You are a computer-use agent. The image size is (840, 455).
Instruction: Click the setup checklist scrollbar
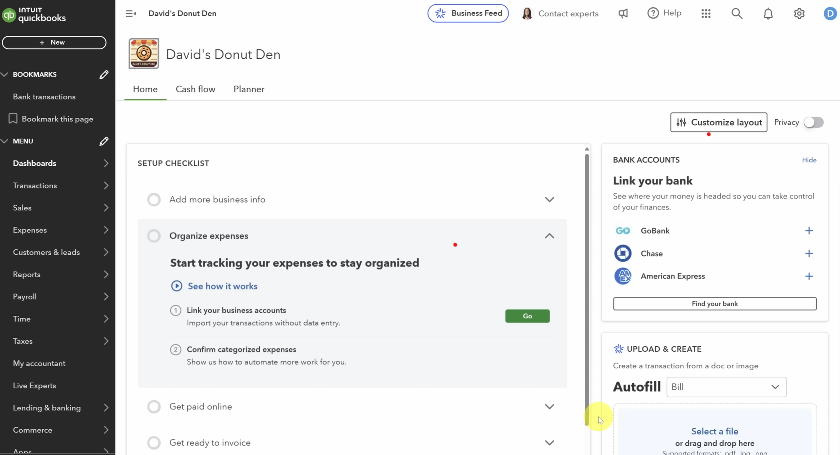587,289
